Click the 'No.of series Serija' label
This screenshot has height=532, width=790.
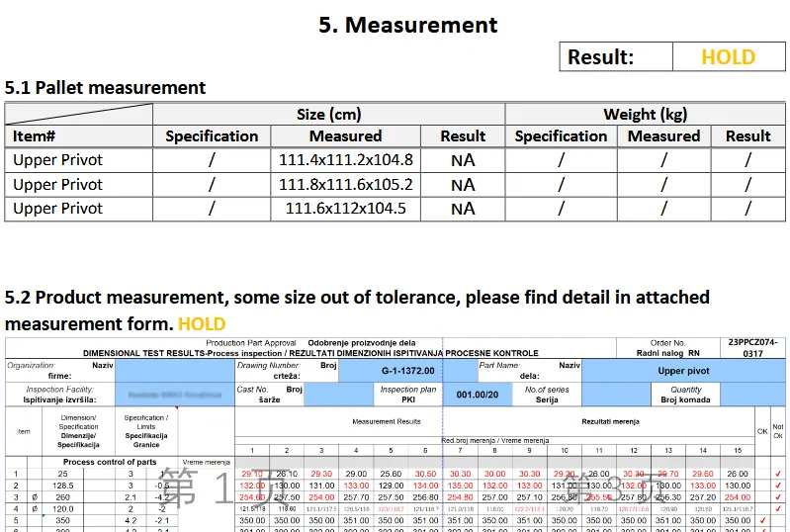pos(547,395)
